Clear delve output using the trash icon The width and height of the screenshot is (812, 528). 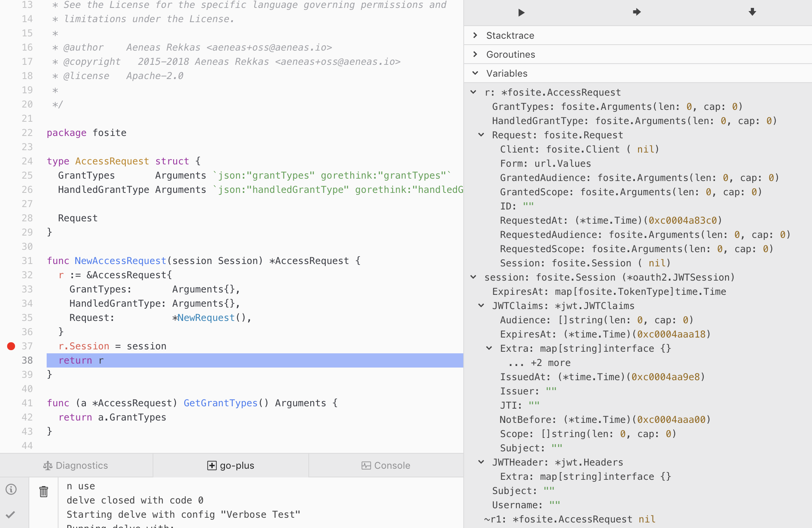tap(43, 492)
